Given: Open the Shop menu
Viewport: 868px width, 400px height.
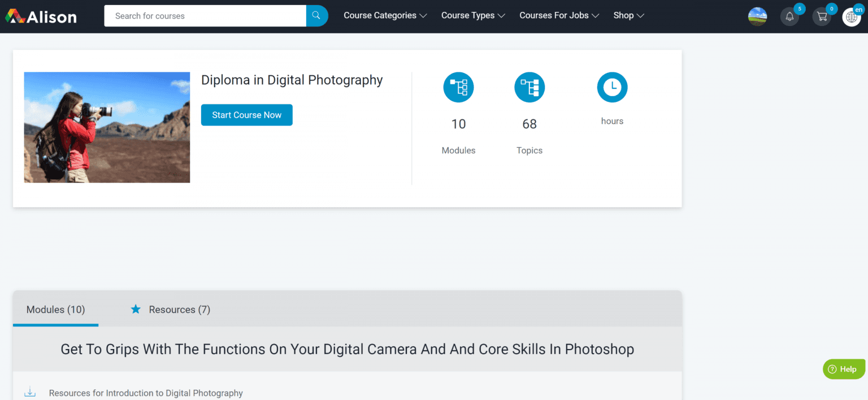Looking at the screenshot, I should click(628, 16).
